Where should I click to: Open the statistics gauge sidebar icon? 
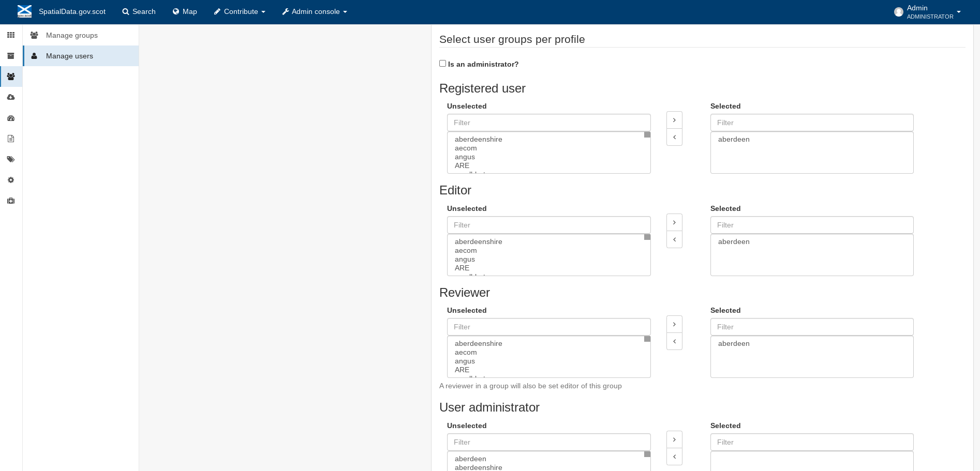point(11,118)
